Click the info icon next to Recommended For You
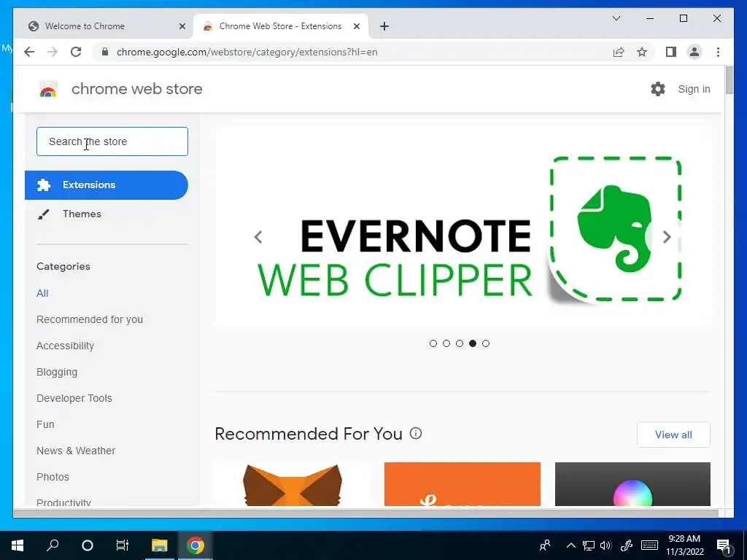 click(x=416, y=433)
